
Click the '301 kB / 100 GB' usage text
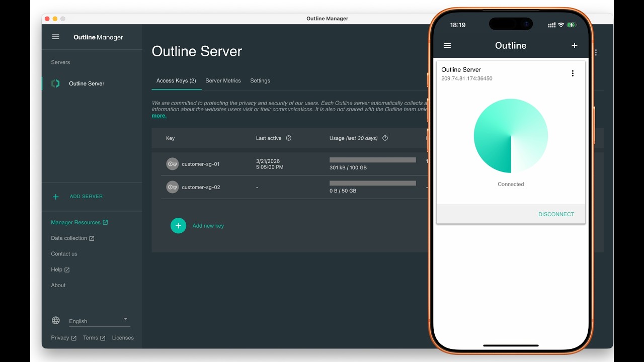click(348, 167)
